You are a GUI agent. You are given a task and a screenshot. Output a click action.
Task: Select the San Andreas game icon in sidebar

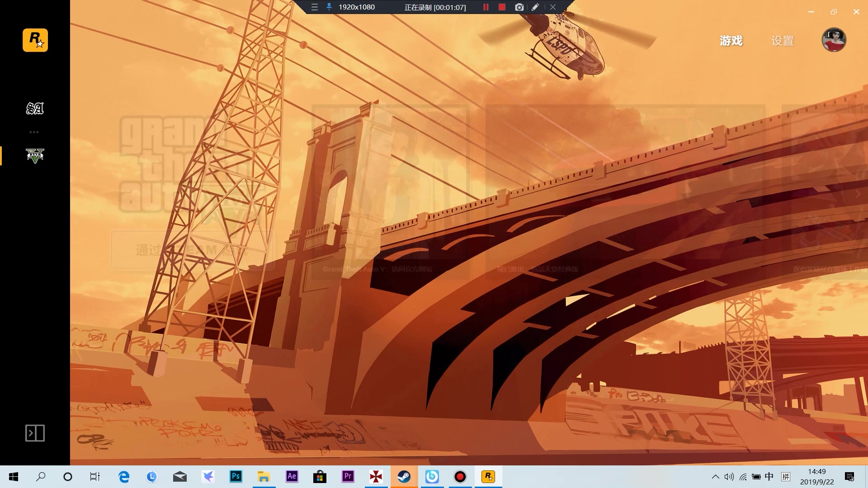tap(35, 108)
